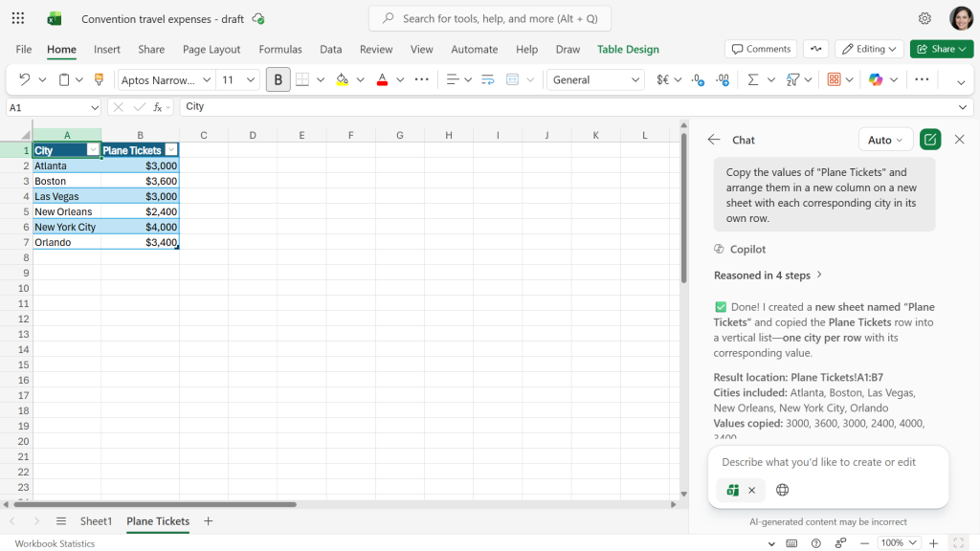
Task: Open the Sheet1 tab
Action: 97,521
